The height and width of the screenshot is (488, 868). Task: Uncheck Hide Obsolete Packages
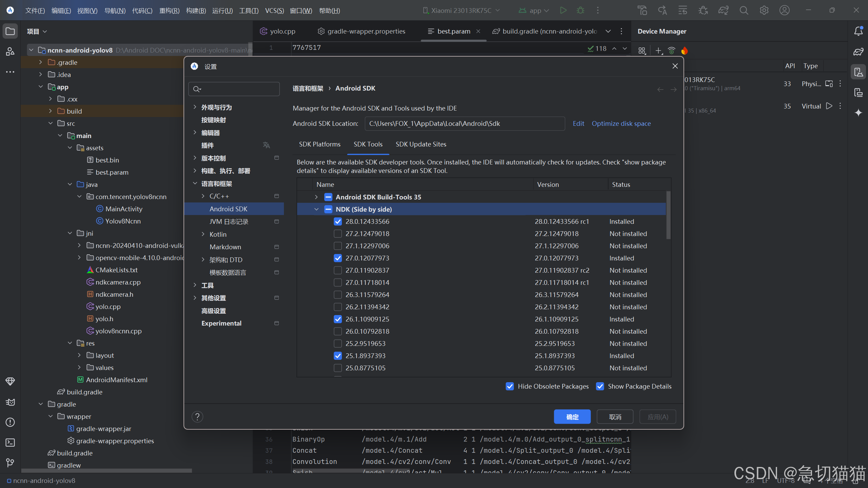(509, 386)
